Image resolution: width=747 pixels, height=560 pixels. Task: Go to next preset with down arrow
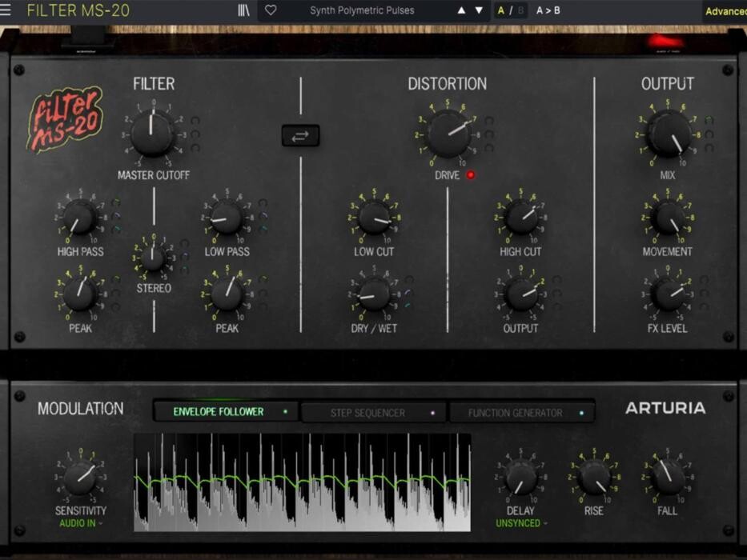[x=479, y=10]
